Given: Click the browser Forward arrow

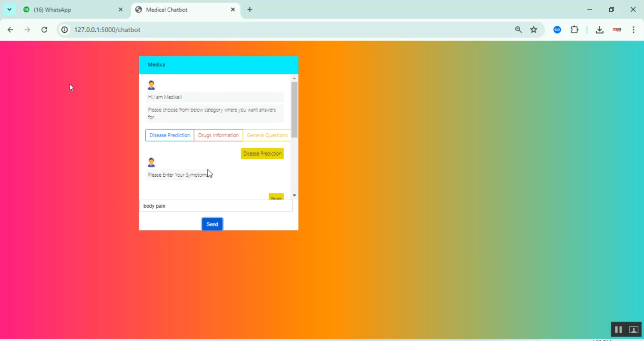Looking at the screenshot, I should click(x=27, y=30).
